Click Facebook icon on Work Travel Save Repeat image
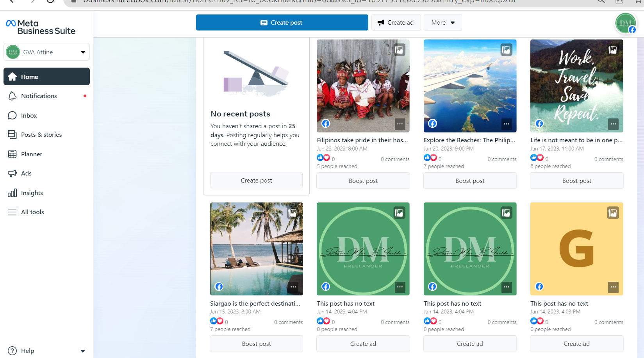This screenshot has width=644, height=358. click(x=539, y=124)
